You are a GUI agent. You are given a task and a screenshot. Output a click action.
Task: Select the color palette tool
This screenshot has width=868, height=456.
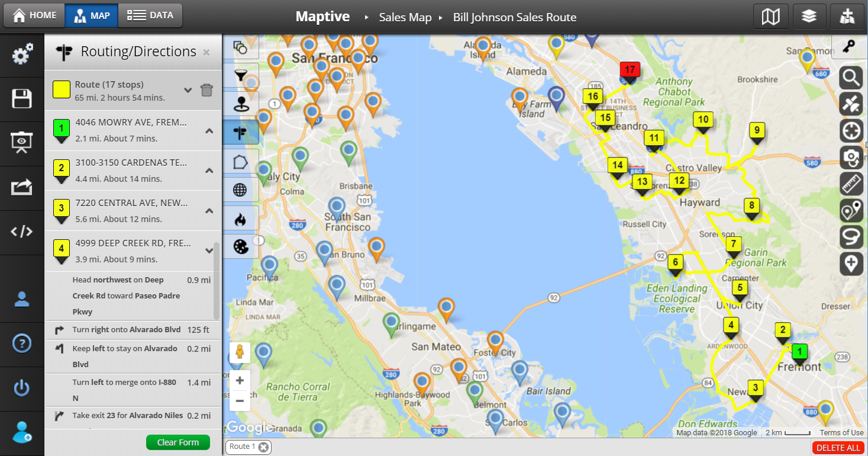240,246
